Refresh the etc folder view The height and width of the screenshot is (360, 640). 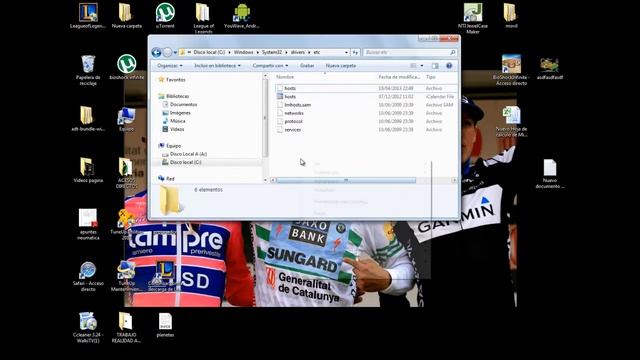[355, 52]
